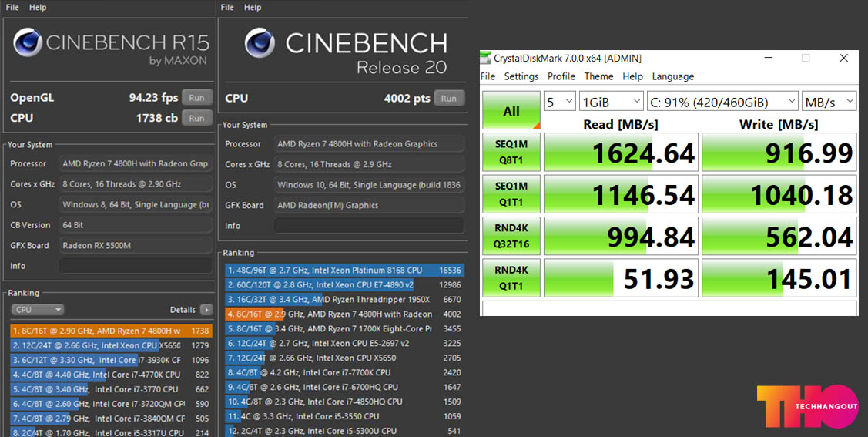
Task: Click RND4K Q32T16 read result 994.84
Action: tap(621, 237)
